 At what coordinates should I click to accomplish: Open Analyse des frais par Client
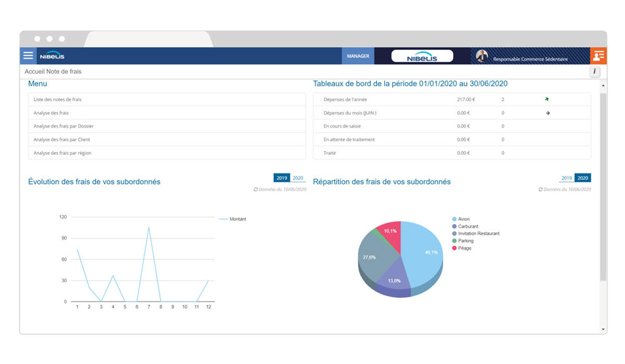pos(62,139)
